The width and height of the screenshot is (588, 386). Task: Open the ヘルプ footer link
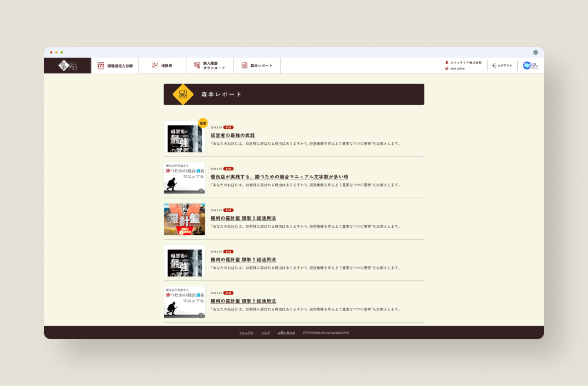[266, 332]
